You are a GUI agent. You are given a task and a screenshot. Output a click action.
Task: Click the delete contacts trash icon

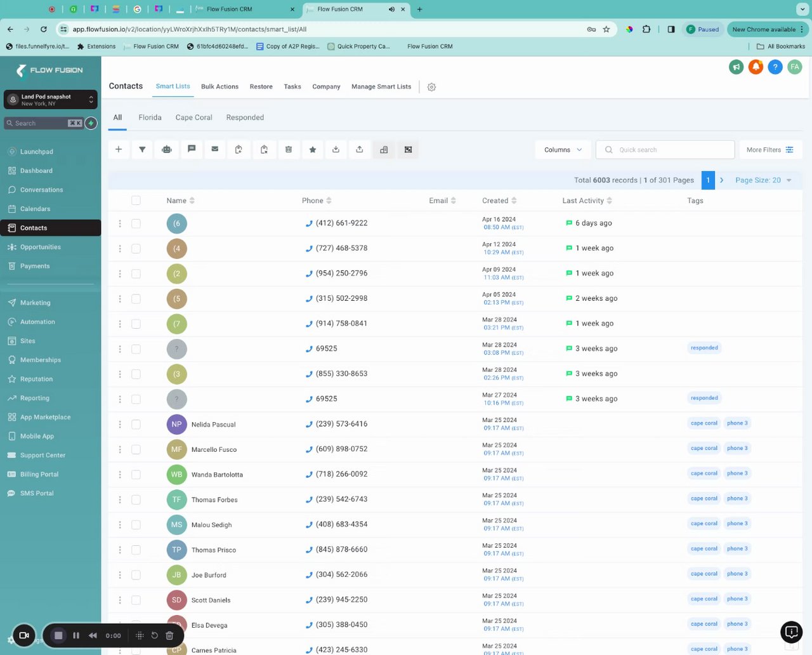(288, 150)
